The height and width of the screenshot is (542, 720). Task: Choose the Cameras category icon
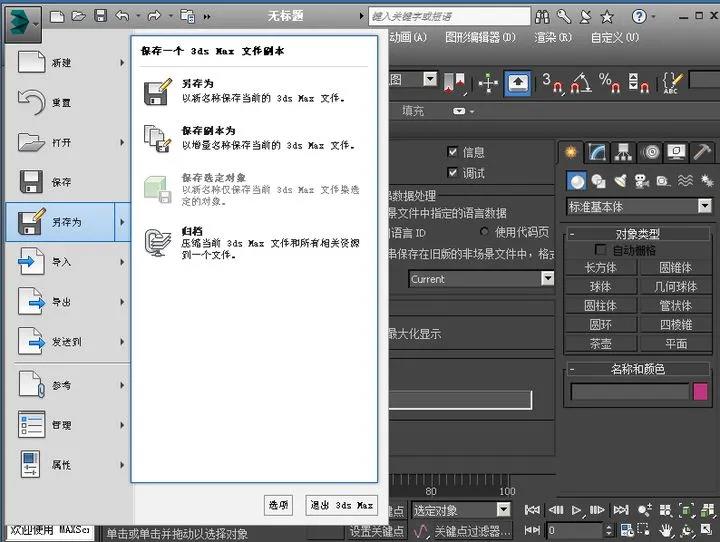click(641, 181)
